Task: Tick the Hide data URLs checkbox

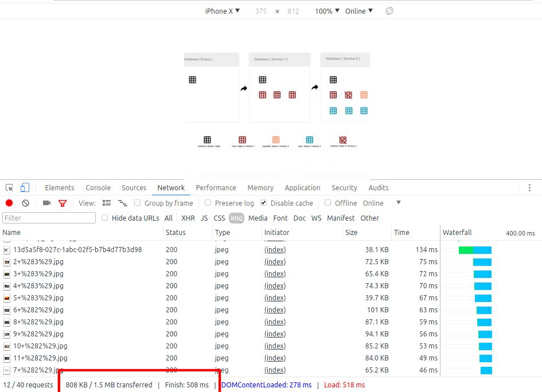Action: point(104,218)
